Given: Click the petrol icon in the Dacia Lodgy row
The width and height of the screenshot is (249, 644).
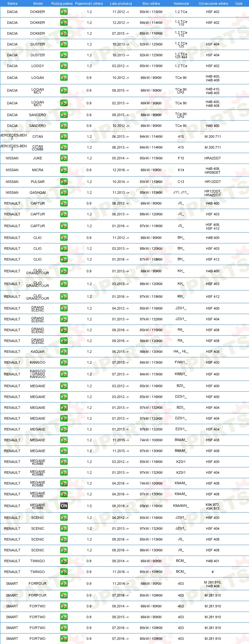Looking at the screenshot, I should click(64, 66).
